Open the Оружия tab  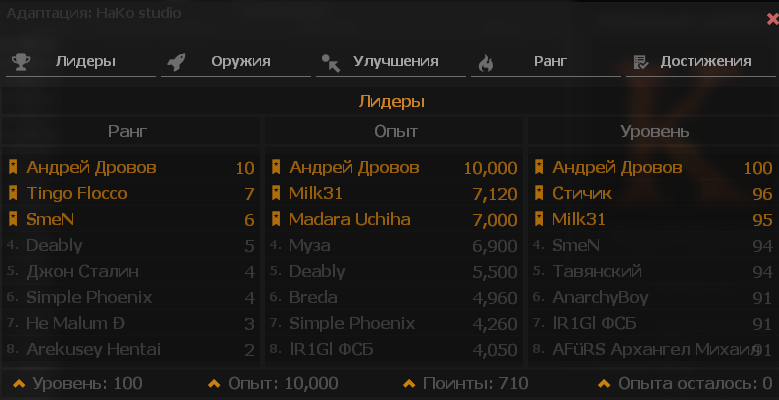[240, 61]
